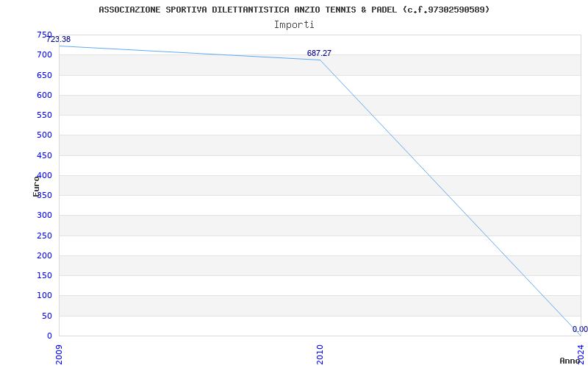This screenshot has height=368, width=588.
Task: Click the Anno x-axis title
Action: (570, 361)
